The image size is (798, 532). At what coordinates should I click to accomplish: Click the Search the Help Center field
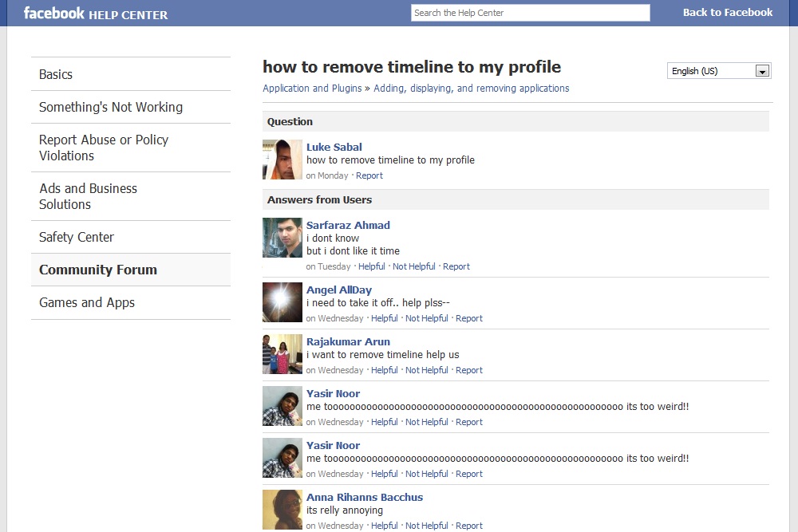pos(531,13)
